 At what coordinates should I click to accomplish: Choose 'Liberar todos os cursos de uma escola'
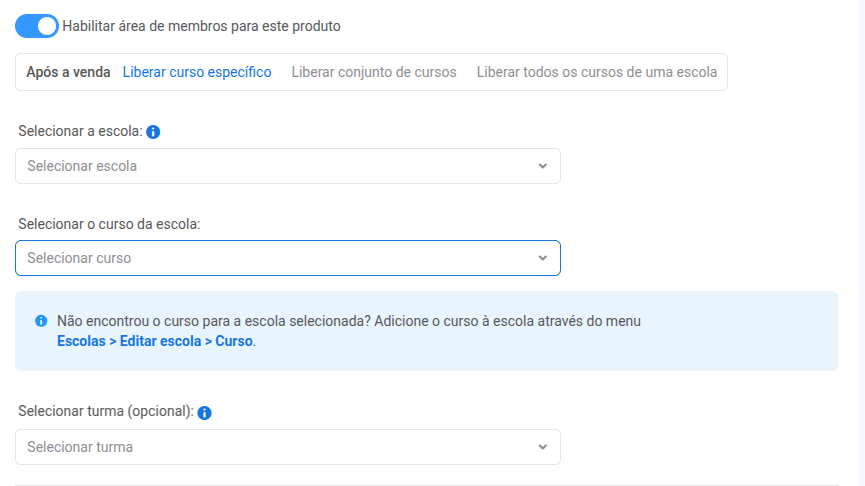[x=596, y=72]
